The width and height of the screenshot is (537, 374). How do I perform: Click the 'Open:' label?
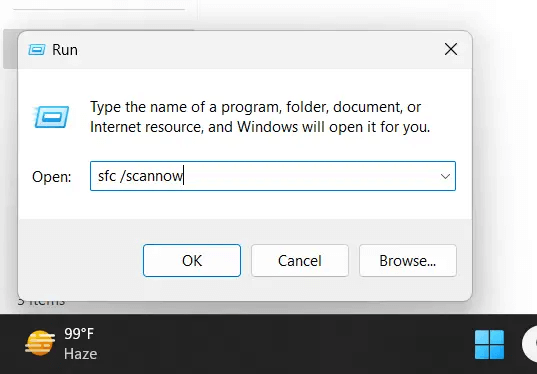pos(52,177)
